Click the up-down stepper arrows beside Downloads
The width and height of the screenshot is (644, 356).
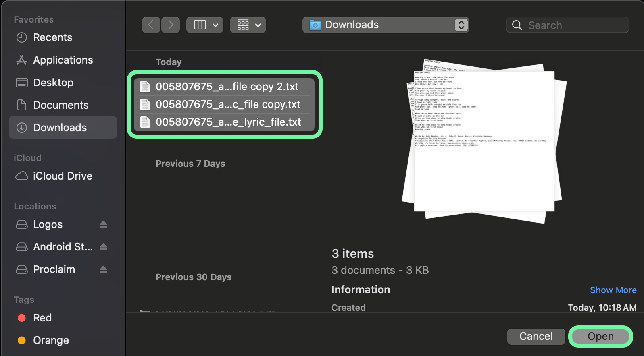(461, 25)
